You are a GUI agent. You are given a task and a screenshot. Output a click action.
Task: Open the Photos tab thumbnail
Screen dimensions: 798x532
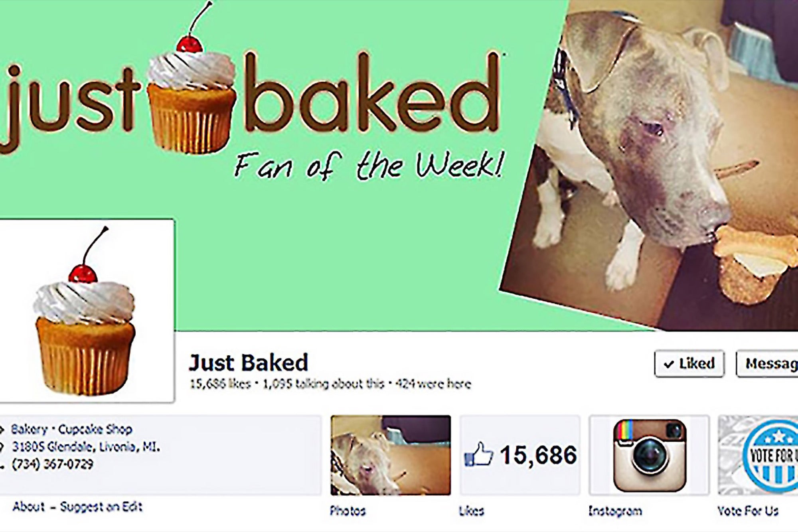[x=391, y=455]
